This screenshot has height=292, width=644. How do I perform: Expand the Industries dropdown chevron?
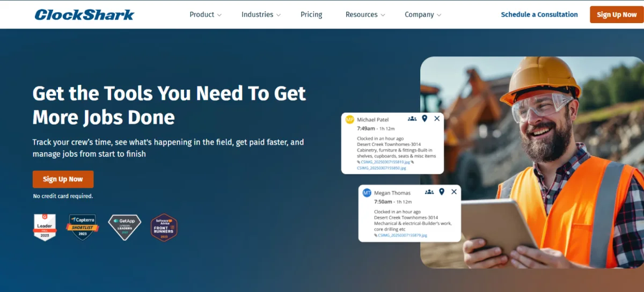tap(278, 15)
